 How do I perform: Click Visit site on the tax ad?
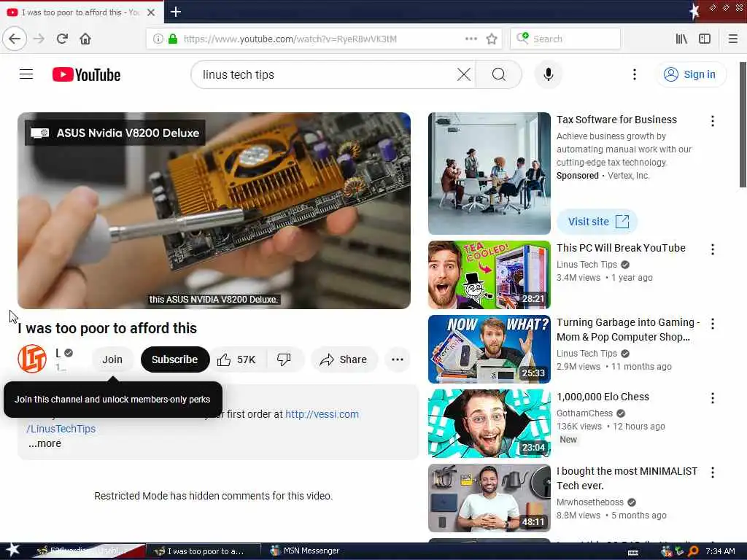point(597,222)
